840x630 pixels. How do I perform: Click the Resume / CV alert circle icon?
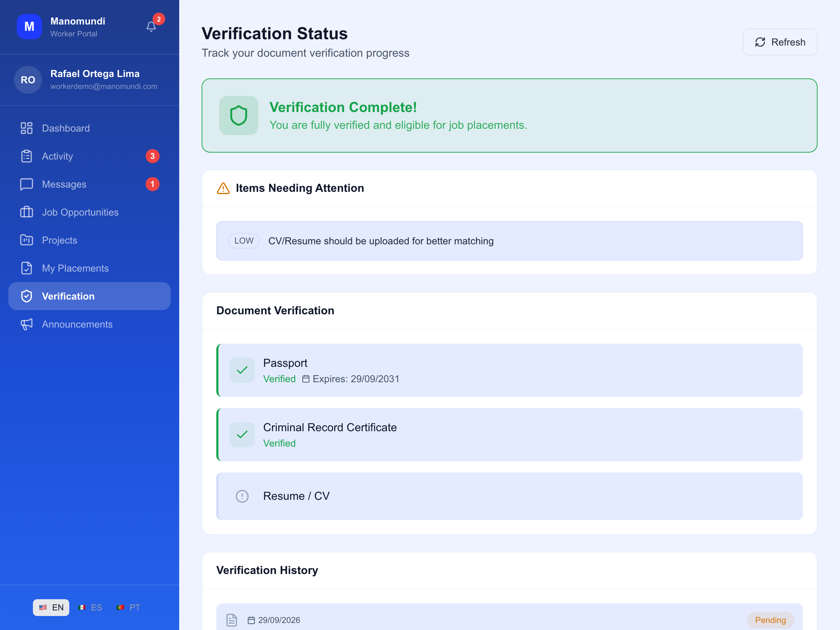[242, 496]
